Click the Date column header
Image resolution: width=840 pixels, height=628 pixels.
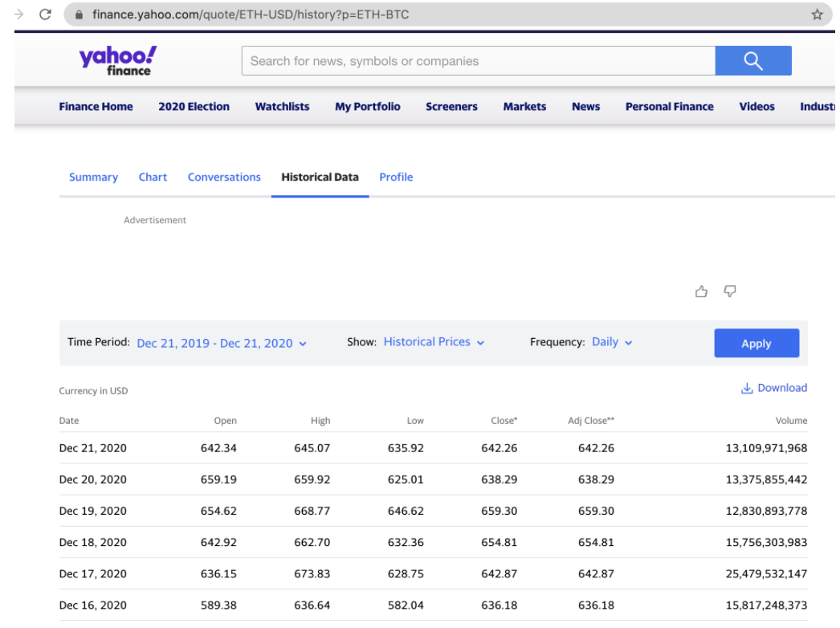point(69,421)
